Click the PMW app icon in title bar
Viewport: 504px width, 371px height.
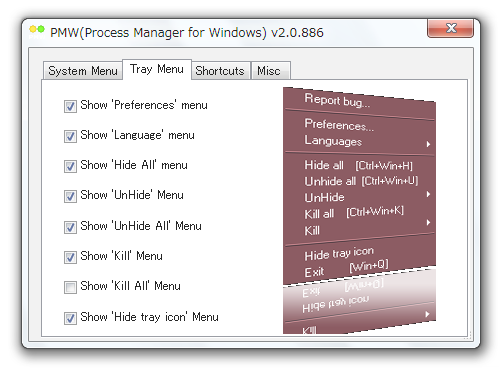pyautogui.click(x=37, y=31)
